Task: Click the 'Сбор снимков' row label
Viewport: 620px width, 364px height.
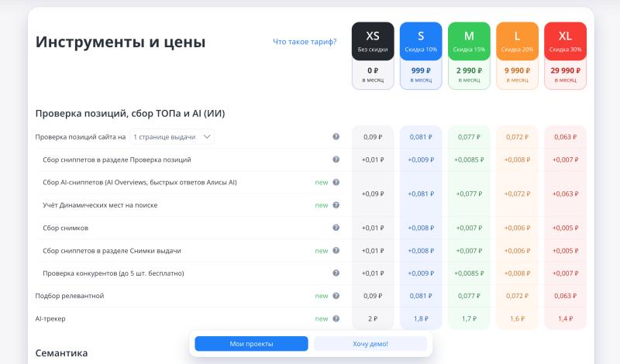Action: pos(65,228)
